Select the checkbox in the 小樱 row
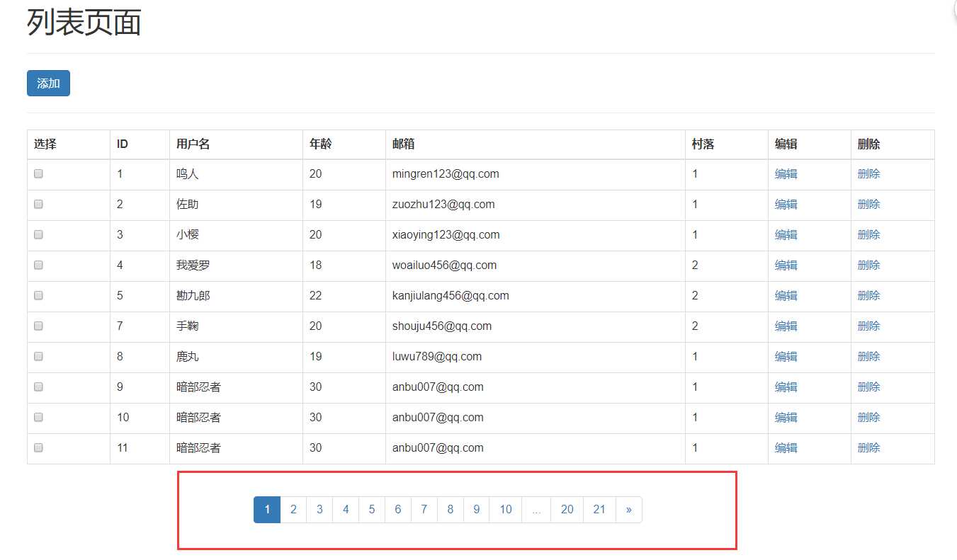This screenshot has width=957, height=560. pyautogui.click(x=39, y=234)
